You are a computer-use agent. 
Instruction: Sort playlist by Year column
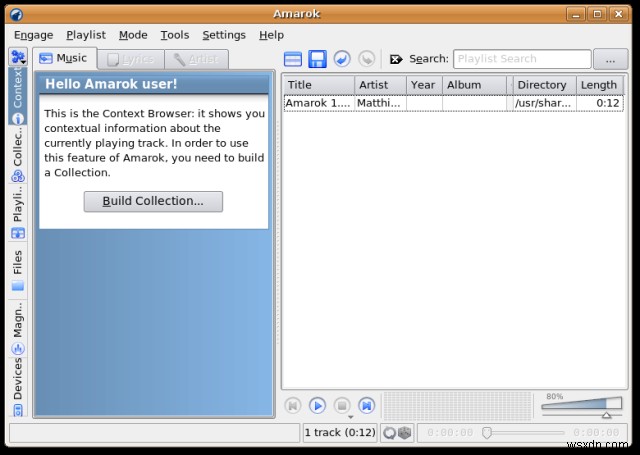tap(424, 85)
